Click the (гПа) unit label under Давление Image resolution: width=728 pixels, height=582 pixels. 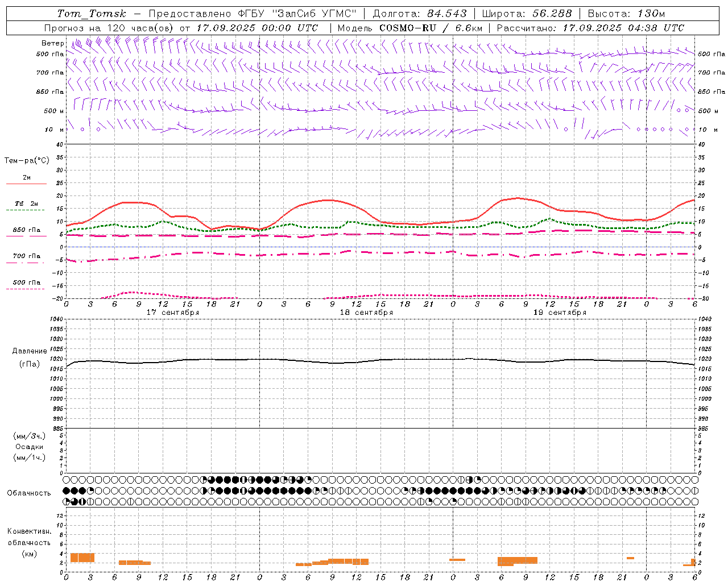pos(30,364)
